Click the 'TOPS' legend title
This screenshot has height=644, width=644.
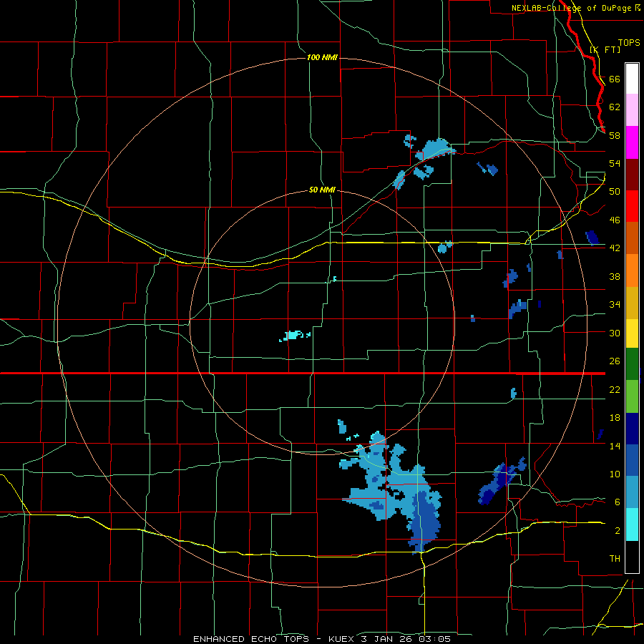click(x=629, y=42)
